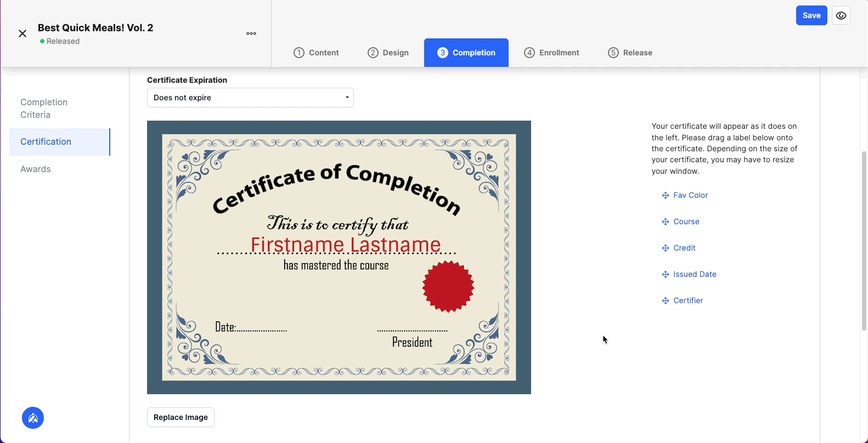Viewport: 868px width, 443px height.
Task: Open the Certificate Expiration dropdown
Action: (250, 98)
